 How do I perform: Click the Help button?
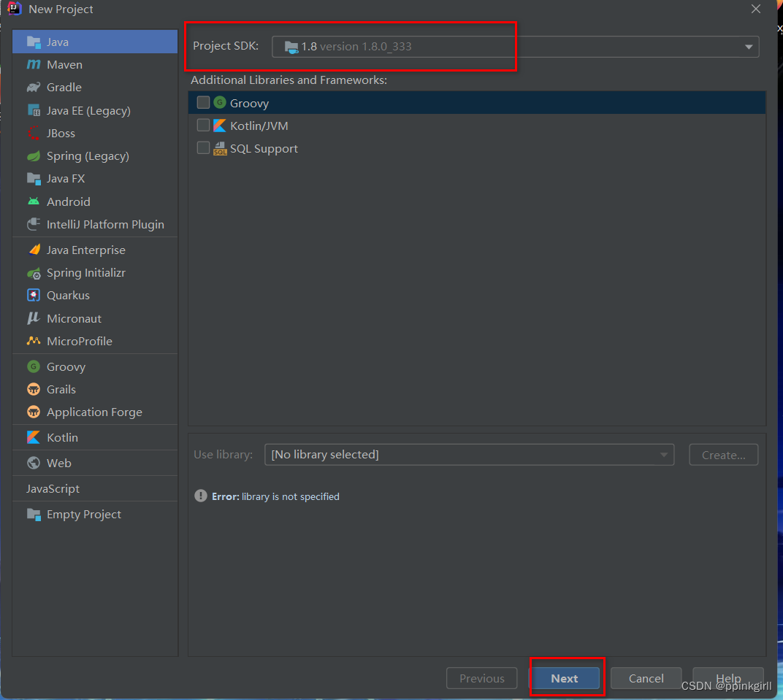tap(728, 679)
